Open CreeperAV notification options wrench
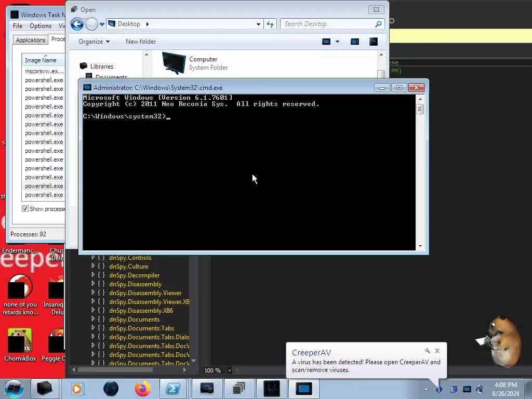This screenshot has height=399, width=532. click(x=427, y=351)
